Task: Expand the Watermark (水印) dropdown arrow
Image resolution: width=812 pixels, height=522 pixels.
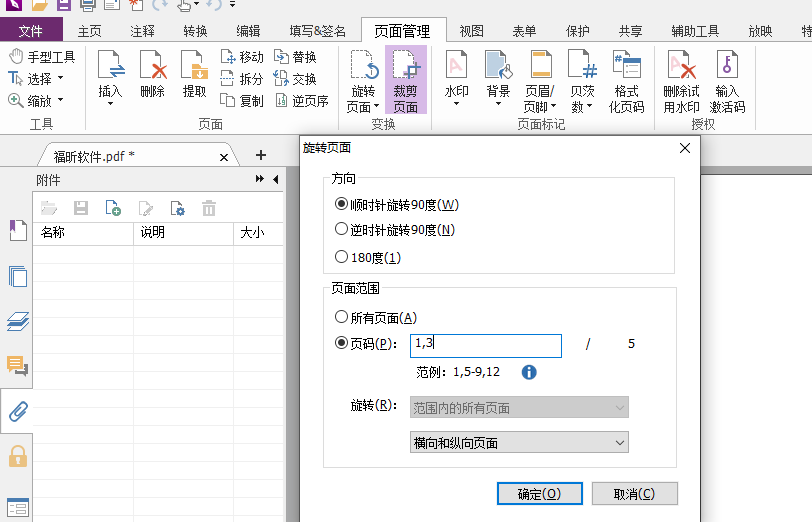Action: (x=456, y=104)
